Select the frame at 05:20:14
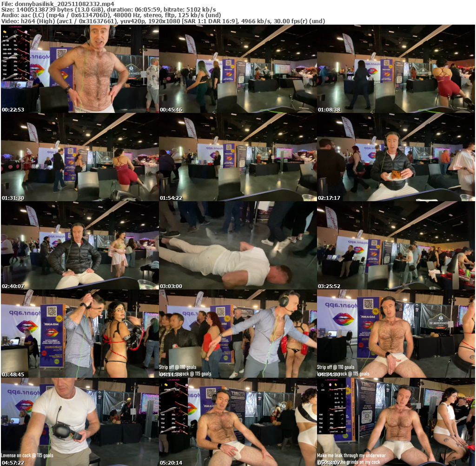 click(238, 422)
